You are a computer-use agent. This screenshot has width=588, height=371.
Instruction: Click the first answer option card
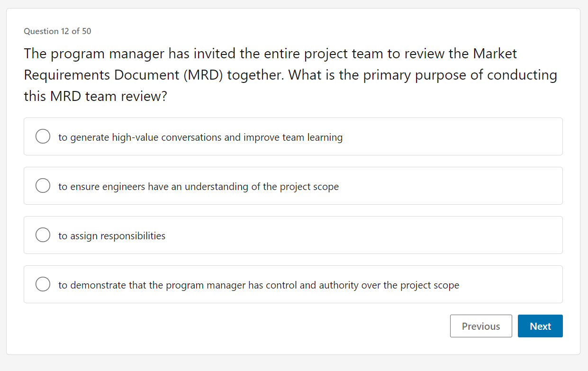coord(293,136)
